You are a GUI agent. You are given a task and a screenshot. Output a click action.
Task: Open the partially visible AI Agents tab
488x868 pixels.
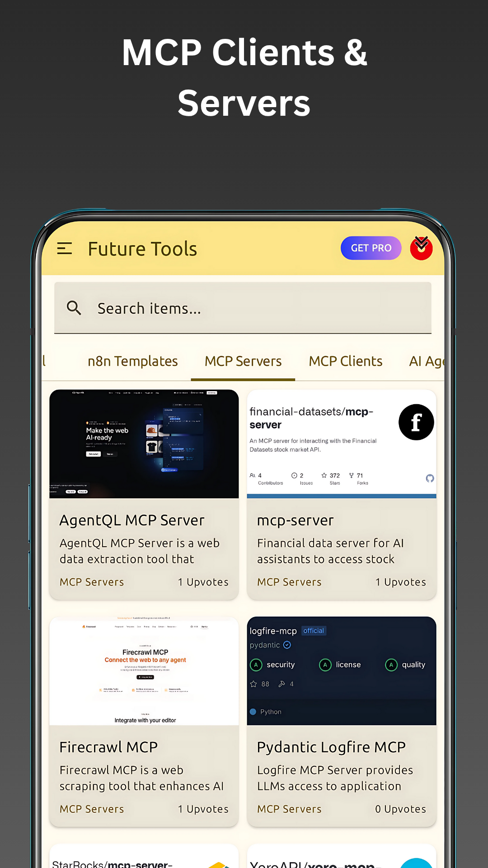tap(426, 361)
